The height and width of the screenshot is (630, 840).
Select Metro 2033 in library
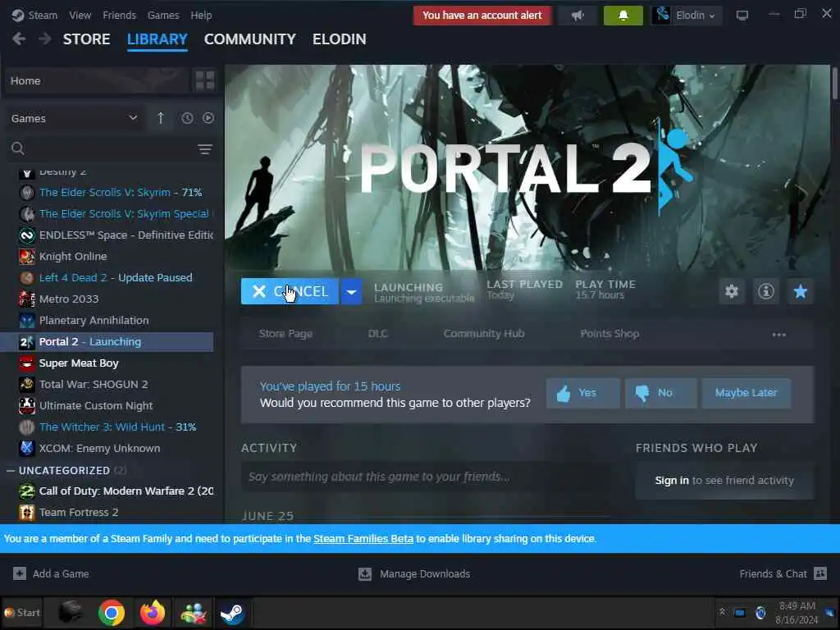point(69,299)
